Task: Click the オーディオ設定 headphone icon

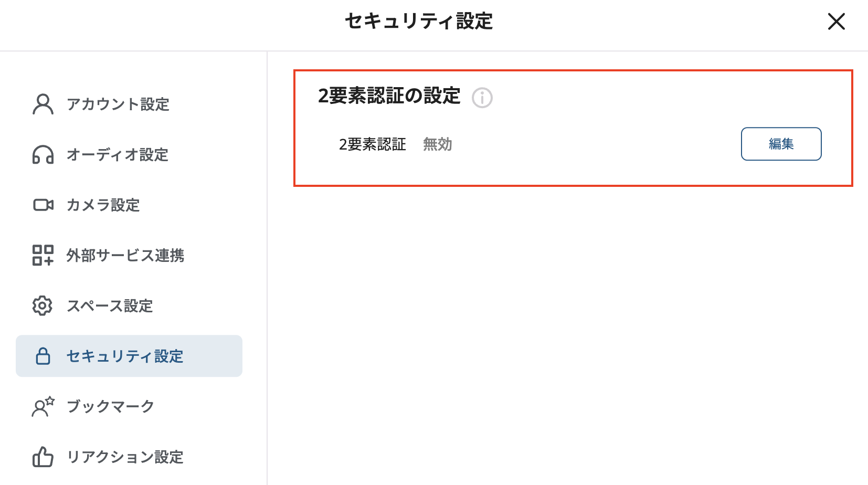Action: [x=43, y=155]
